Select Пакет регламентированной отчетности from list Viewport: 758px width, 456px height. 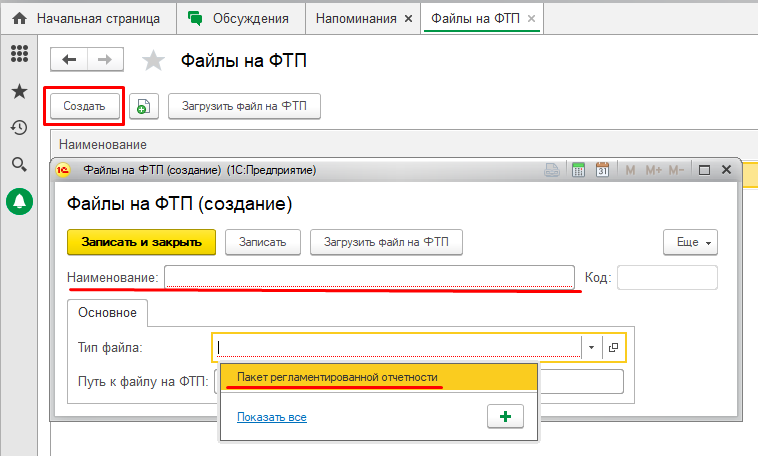point(337,377)
